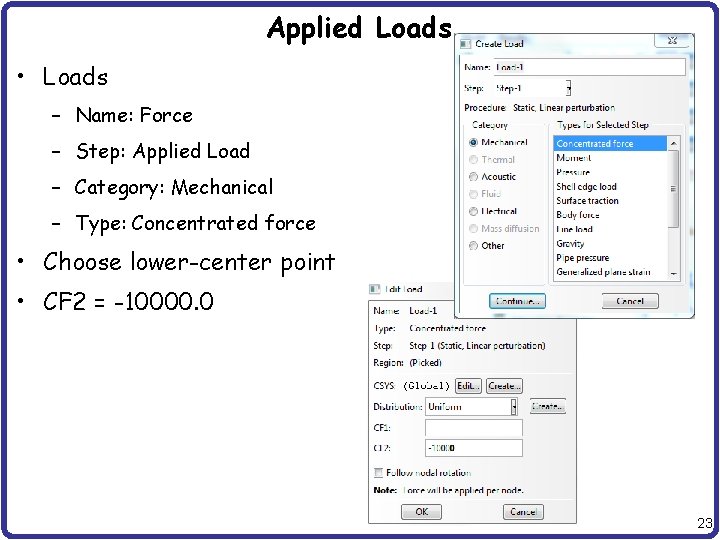
Task: Click Continue in Create Load dialog
Action: coord(518,301)
